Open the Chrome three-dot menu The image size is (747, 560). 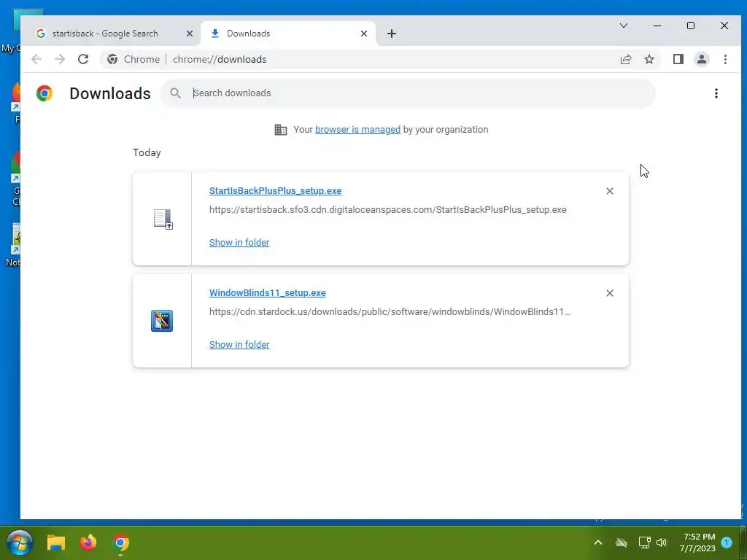(x=725, y=59)
